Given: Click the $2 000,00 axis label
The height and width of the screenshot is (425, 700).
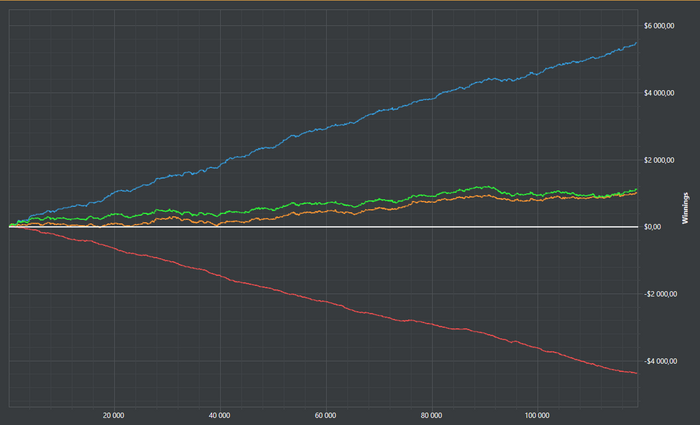Looking at the screenshot, I should click(x=659, y=160).
